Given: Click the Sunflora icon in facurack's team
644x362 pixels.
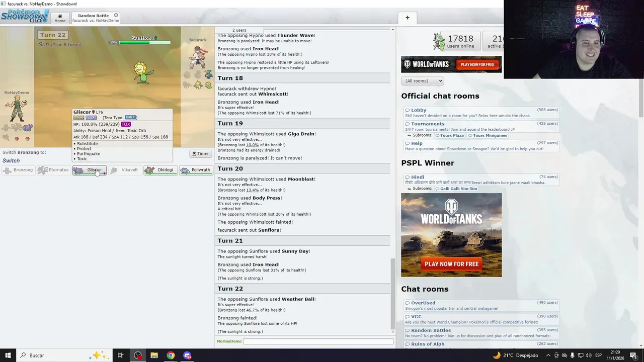Looking at the screenshot, I should 208,85.
